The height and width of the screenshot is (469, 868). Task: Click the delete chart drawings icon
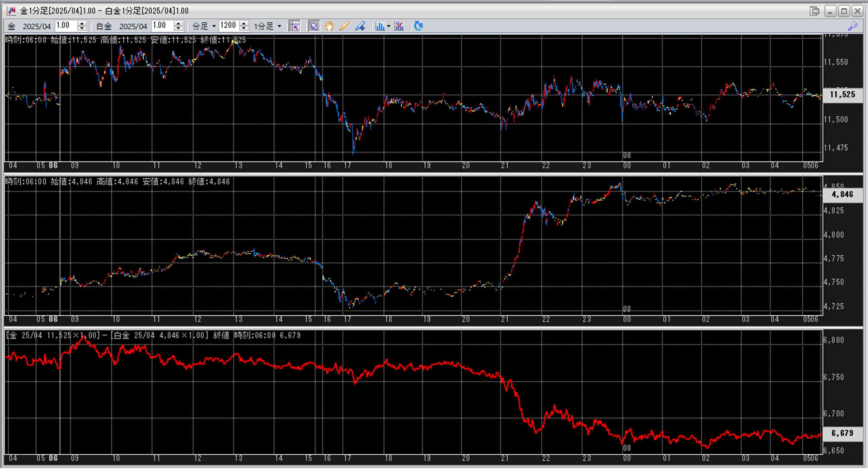[x=399, y=26]
